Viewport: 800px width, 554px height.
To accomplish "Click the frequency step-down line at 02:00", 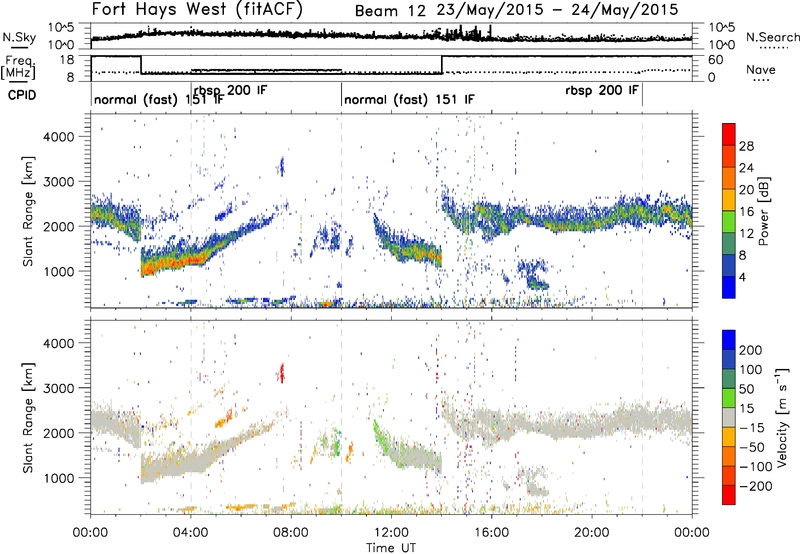I will tap(141, 65).
